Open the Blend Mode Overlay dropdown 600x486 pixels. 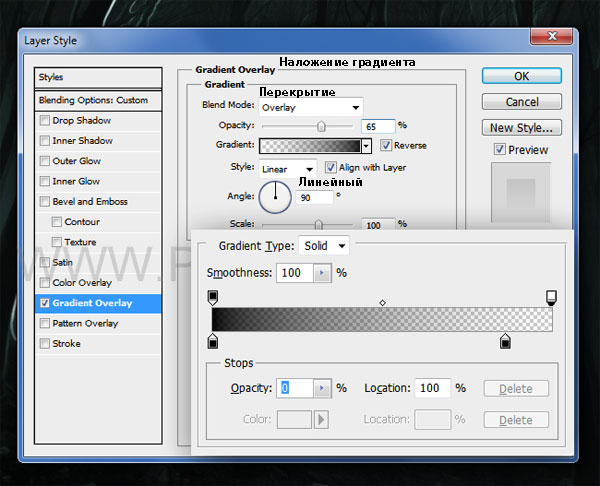311,108
